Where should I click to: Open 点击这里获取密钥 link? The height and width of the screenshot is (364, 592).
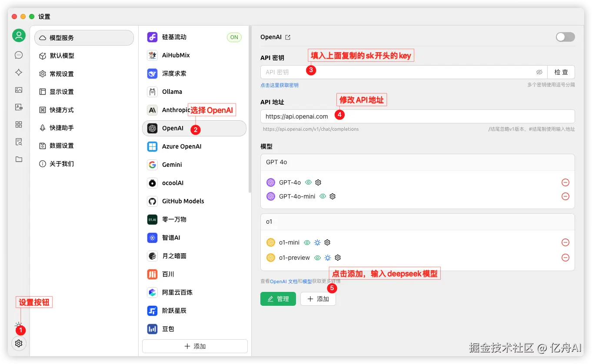tap(279, 85)
